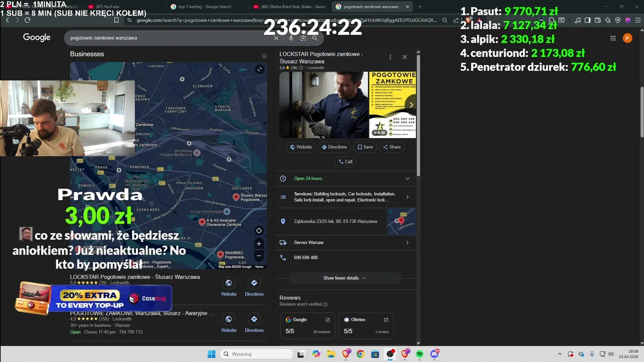Expand the businesses map to full view
644x362 pixels.
[259, 69]
